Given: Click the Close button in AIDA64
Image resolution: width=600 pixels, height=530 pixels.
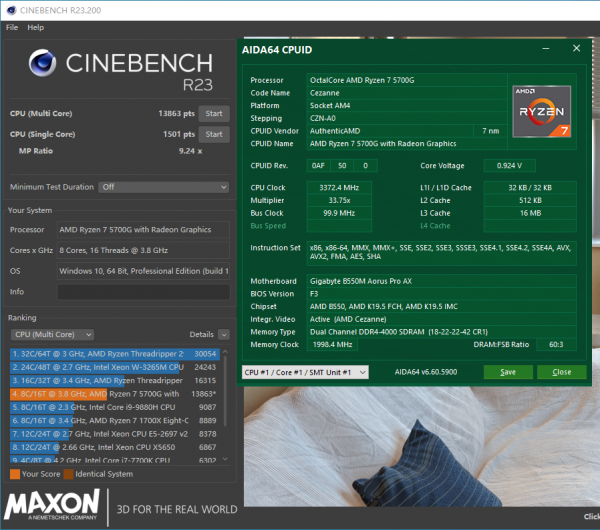Looking at the screenshot, I should tap(562, 372).
